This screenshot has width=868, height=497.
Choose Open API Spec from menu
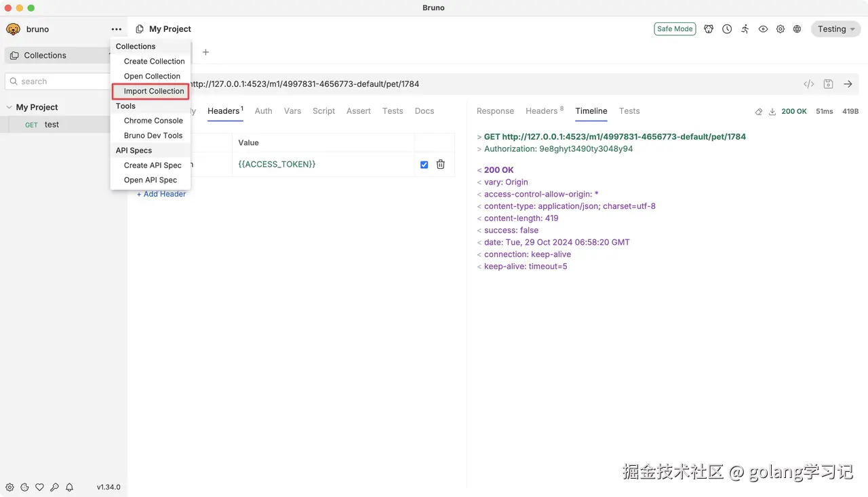click(151, 180)
